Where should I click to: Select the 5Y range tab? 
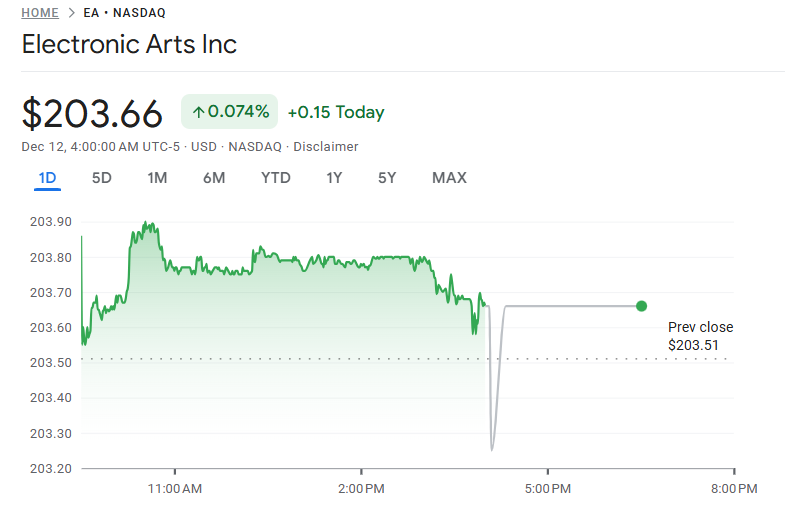pos(387,178)
